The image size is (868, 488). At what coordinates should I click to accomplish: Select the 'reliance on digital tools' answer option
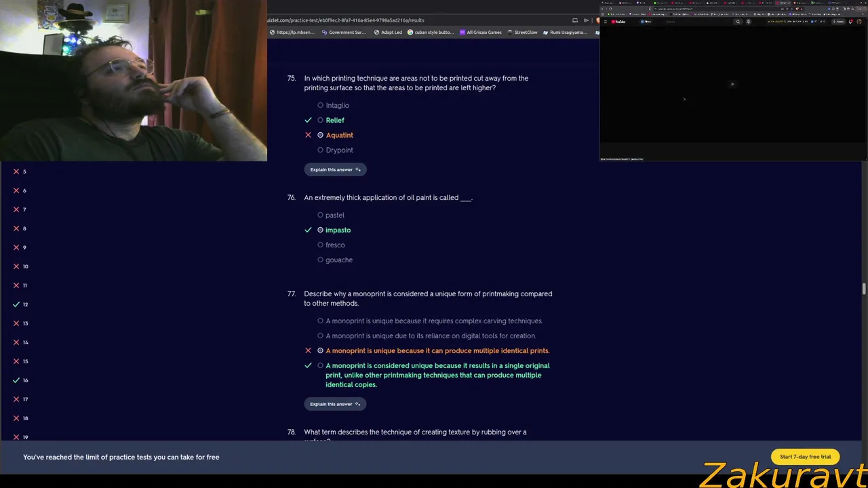(x=427, y=335)
